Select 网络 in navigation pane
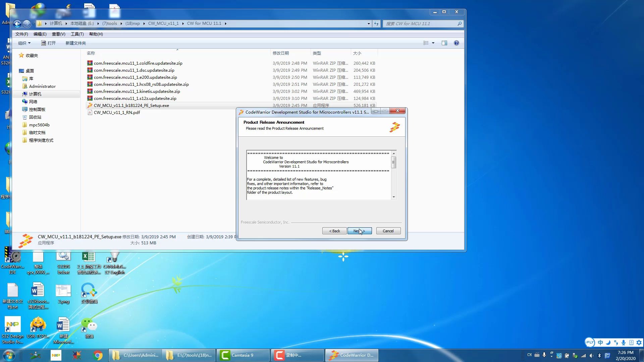The height and width of the screenshot is (362, 644). 33,102
